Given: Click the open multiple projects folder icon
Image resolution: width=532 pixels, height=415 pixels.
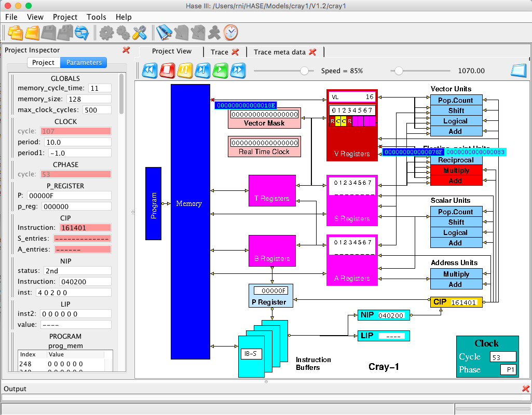Looking at the screenshot, I should click(x=15, y=33).
